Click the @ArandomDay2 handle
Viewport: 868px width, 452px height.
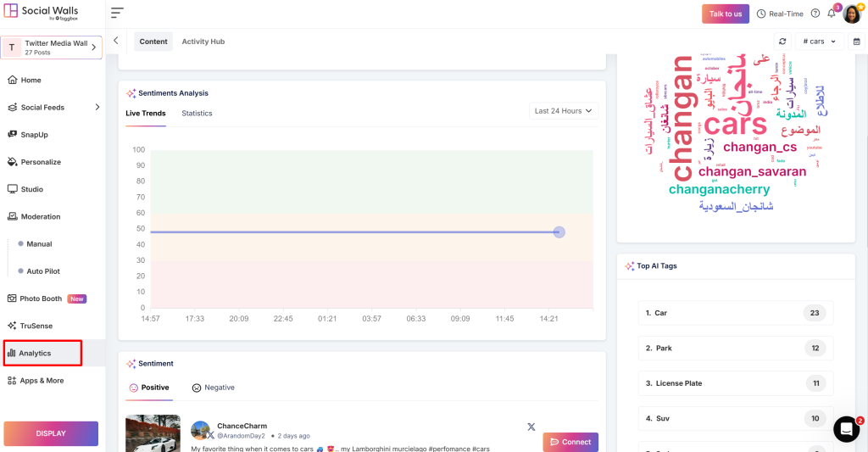pyautogui.click(x=241, y=436)
